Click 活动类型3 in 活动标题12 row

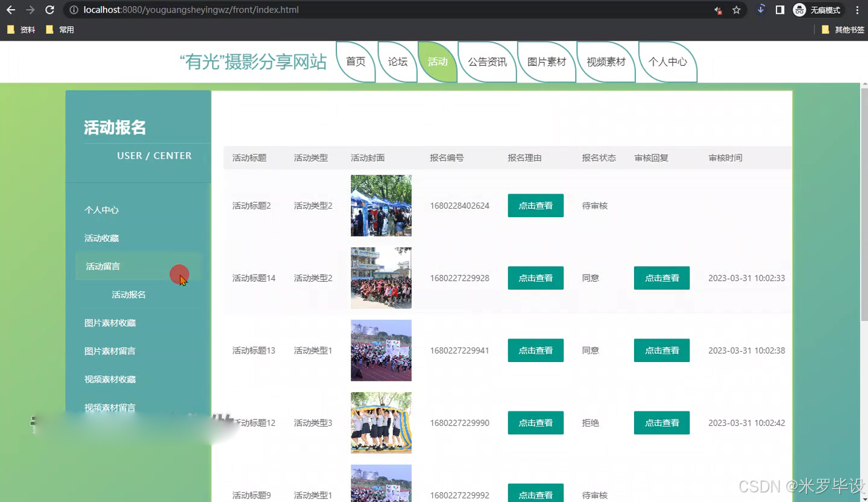[313, 423]
